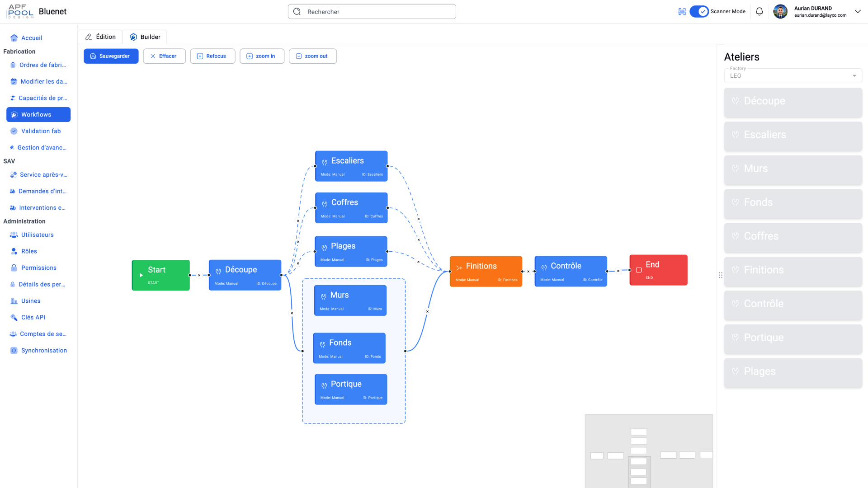Click the Permissions lock icon
This screenshot has height=488, width=868.
[x=14, y=268]
